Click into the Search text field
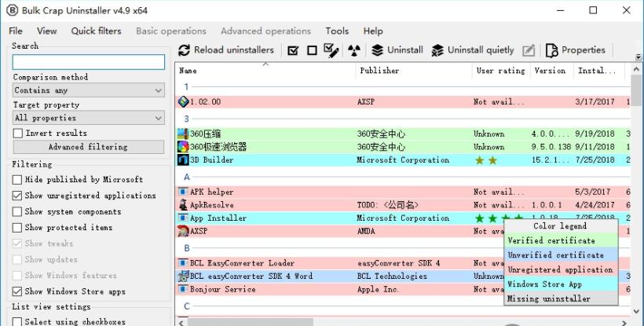Viewport: 644px width, 326px height. point(89,62)
